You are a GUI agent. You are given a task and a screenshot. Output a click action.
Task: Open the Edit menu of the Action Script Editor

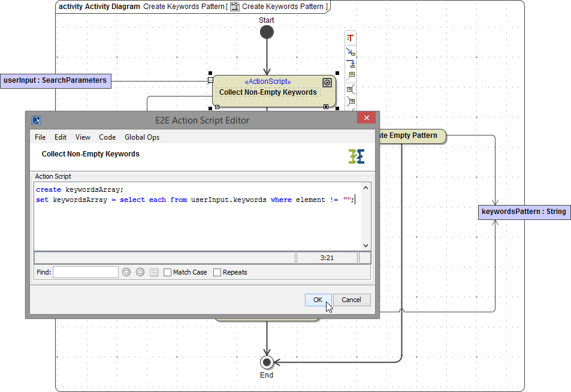(60, 137)
